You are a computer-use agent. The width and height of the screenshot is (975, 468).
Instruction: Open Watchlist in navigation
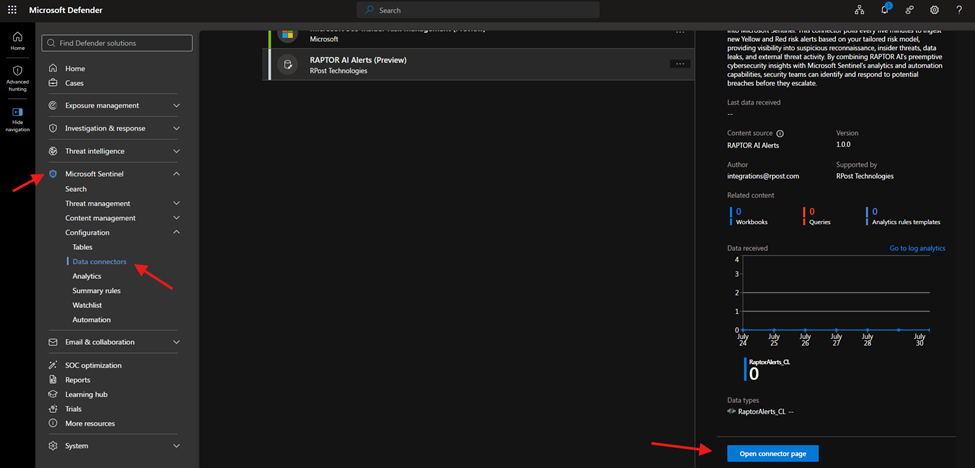pyautogui.click(x=87, y=305)
